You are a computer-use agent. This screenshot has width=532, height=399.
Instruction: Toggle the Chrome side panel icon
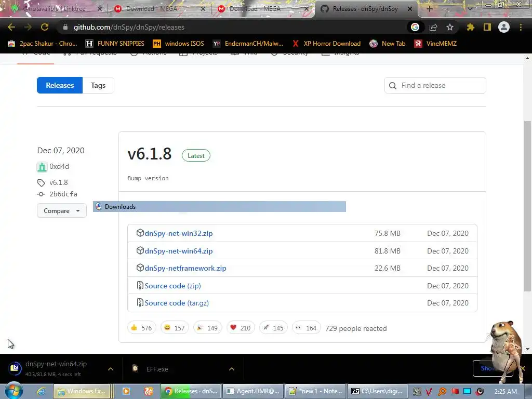(487, 27)
